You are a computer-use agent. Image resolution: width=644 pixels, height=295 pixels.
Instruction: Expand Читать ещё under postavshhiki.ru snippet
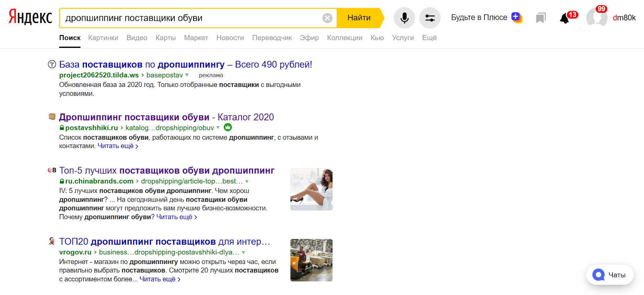pos(118,146)
